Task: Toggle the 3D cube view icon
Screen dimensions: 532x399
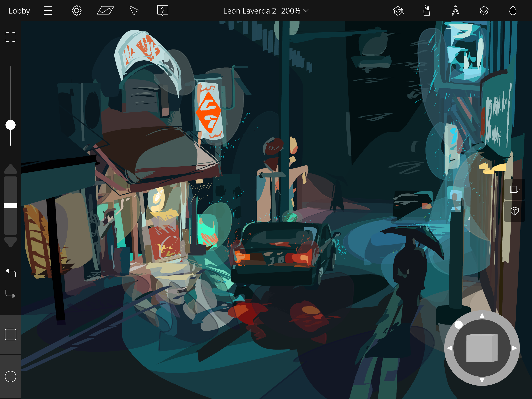Action: point(514,211)
